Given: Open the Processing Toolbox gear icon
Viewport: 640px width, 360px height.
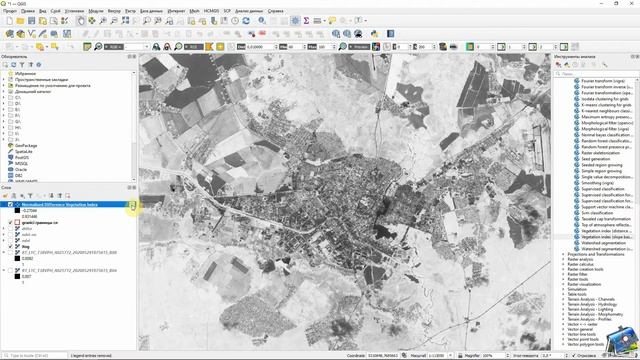Looking at the screenshot, I should pyautogui.click(x=295, y=20).
